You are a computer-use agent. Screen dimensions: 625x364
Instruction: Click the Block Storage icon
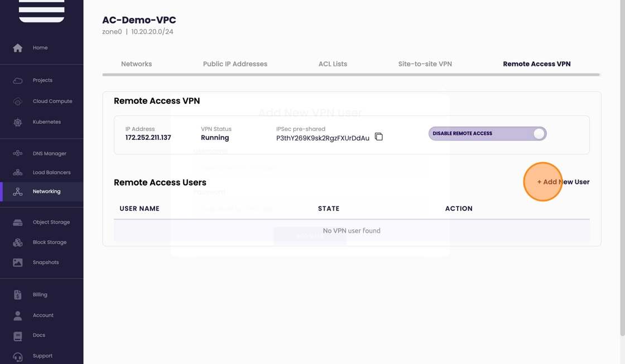pyautogui.click(x=18, y=242)
